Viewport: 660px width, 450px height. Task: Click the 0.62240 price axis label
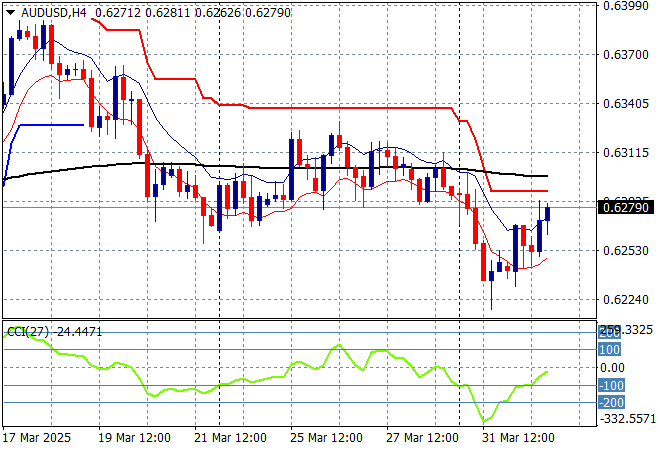pos(626,300)
